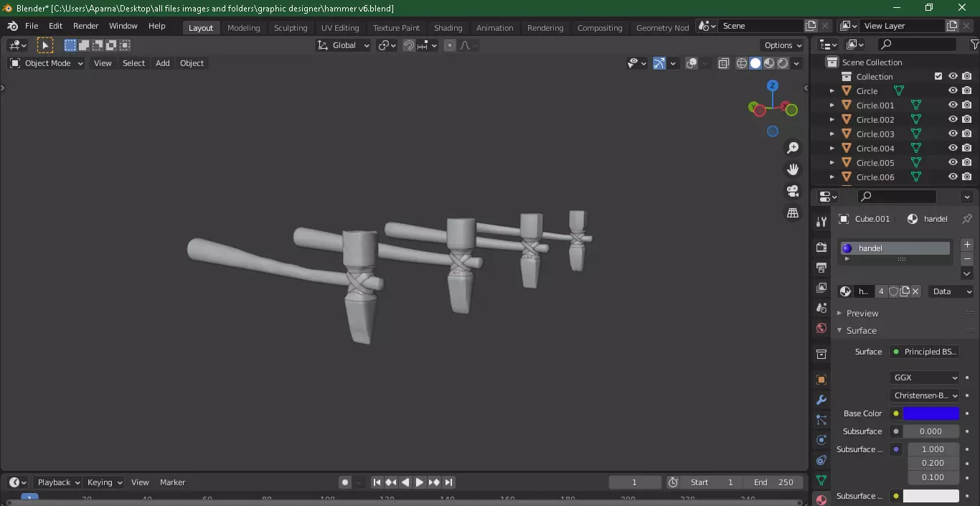The width and height of the screenshot is (980, 506).
Task: Hide Circle.003 with its eye icon
Action: (x=953, y=133)
